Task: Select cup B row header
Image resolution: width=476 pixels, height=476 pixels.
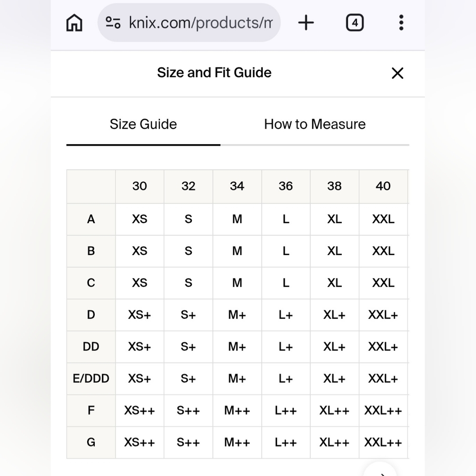Action: (91, 251)
